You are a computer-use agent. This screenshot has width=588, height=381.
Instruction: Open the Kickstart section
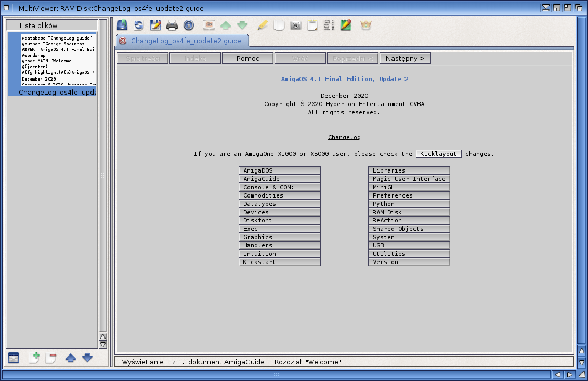[279, 262]
